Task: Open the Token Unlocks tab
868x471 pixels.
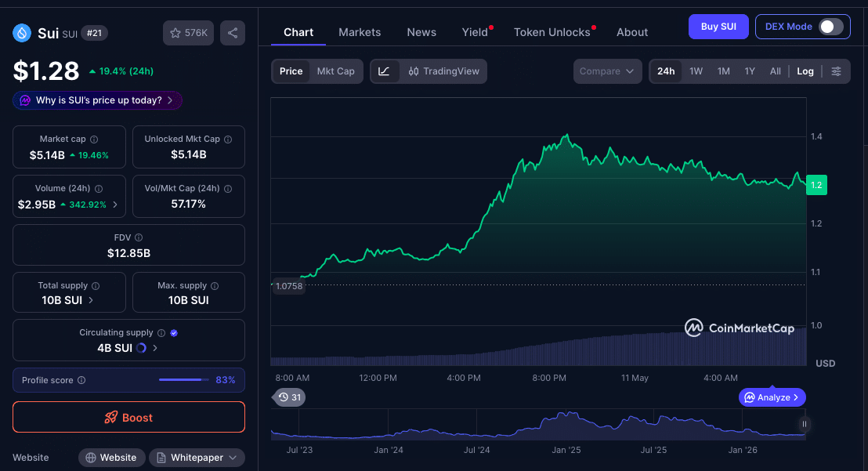Action: pos(552,32)
